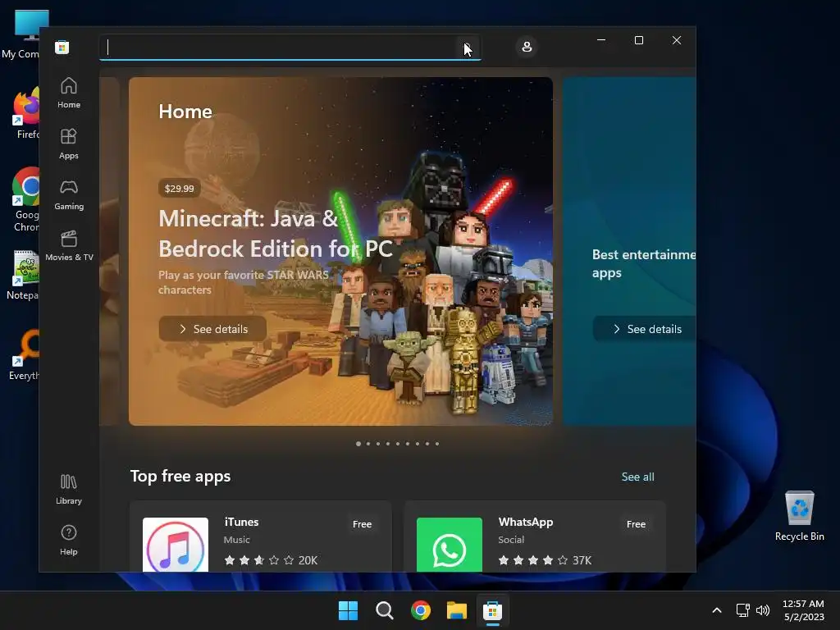Click the WhatsApp app name
Viewport: 840px width, 630px height.
point(526,522)
